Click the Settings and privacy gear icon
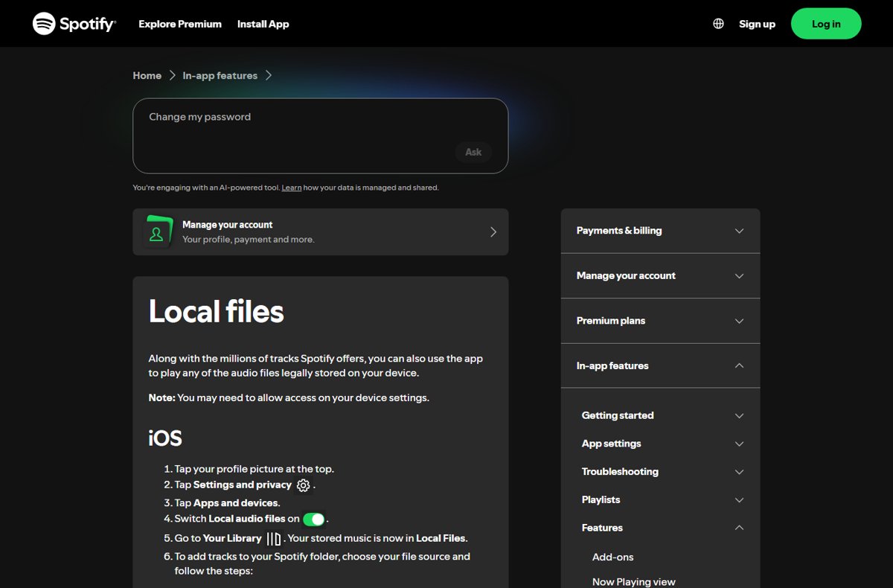Viewport: 893px width, 588px height. (x=303, y=485)
